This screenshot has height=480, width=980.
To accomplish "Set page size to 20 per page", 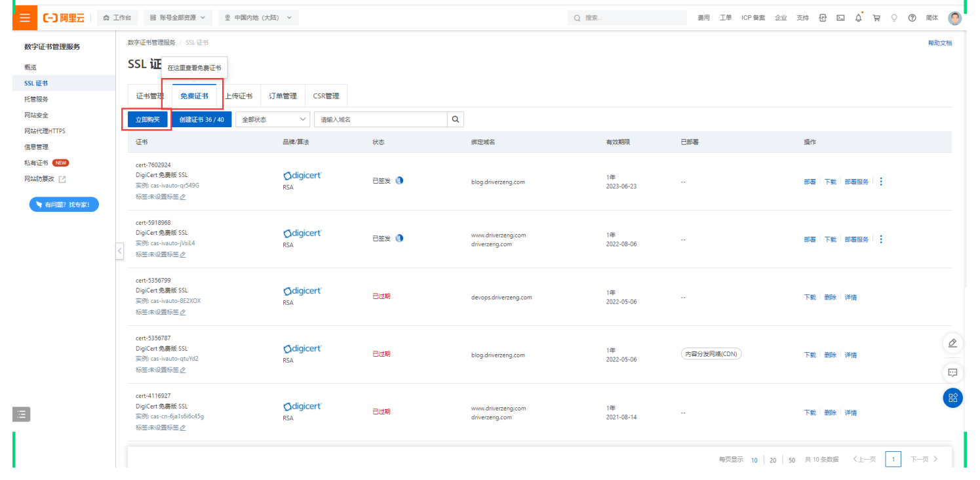I will [x=773, y=460].
